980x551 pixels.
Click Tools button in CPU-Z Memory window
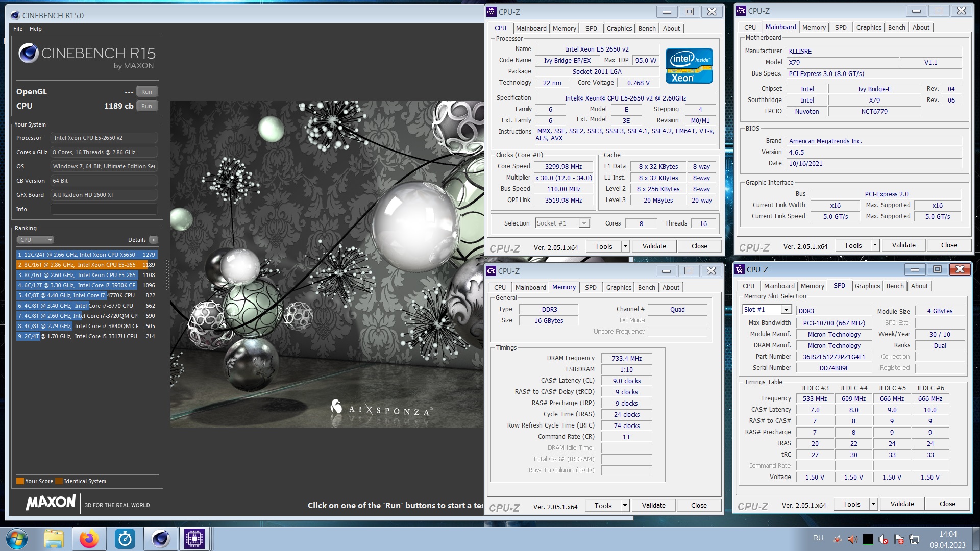[x=603, y=506]
